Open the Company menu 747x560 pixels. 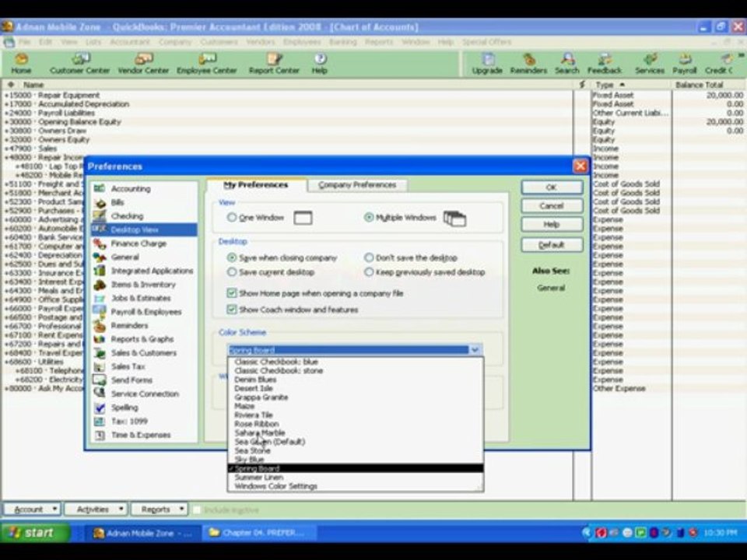175,42
